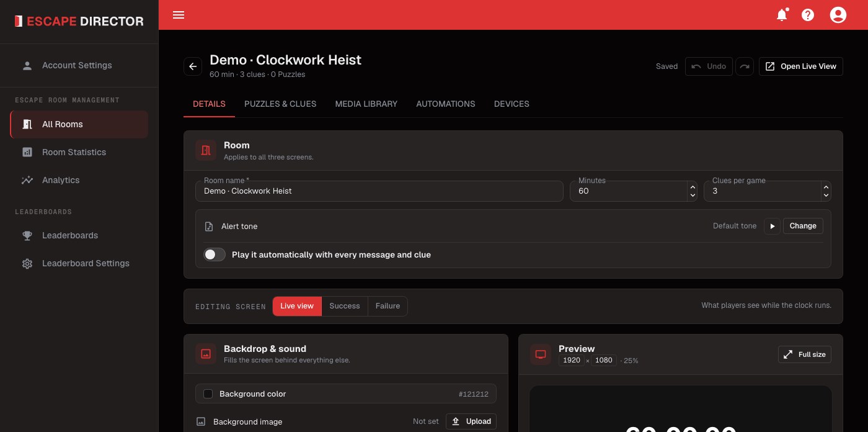Click the Backdrop & sound image icon
Image resolution: width=868 pixels, height=432 pixels.
(206, 354)
